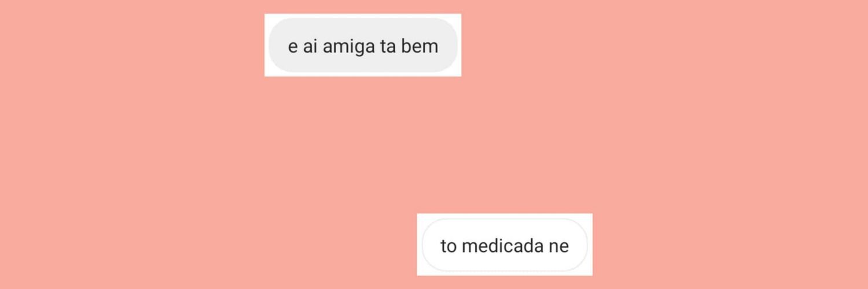This screenshot has height=289, width=868.
Task: Click the letter 'e' starting the first message
Action: point(293,48)
